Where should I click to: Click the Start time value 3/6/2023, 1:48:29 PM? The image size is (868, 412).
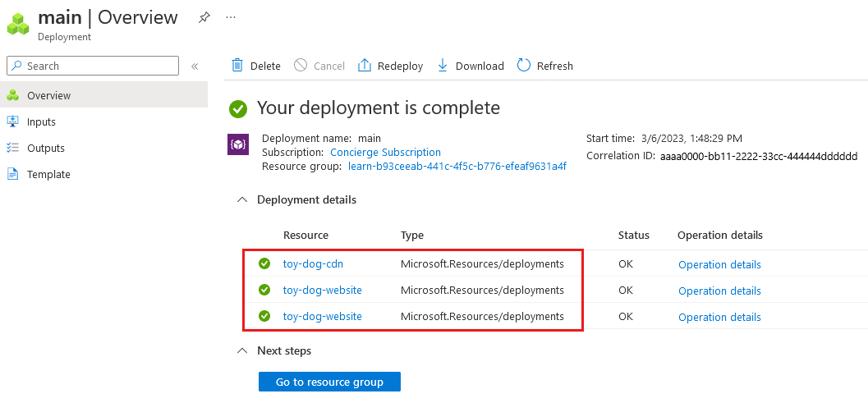691,138
